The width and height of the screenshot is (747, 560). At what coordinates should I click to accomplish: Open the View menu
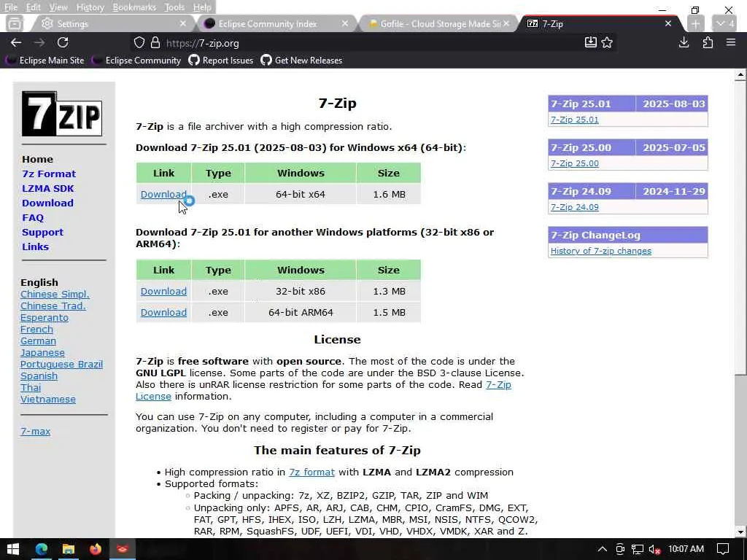click(x=58, y=7)
